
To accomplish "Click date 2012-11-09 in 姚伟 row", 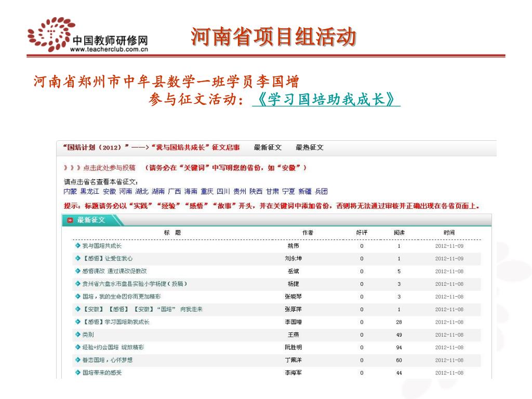I will click(449, 246).
